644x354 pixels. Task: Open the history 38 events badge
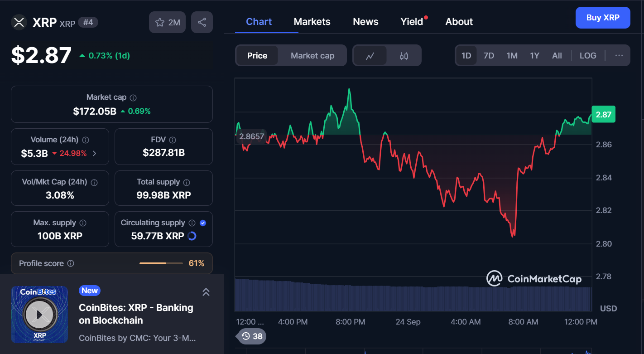click(251, 336)
